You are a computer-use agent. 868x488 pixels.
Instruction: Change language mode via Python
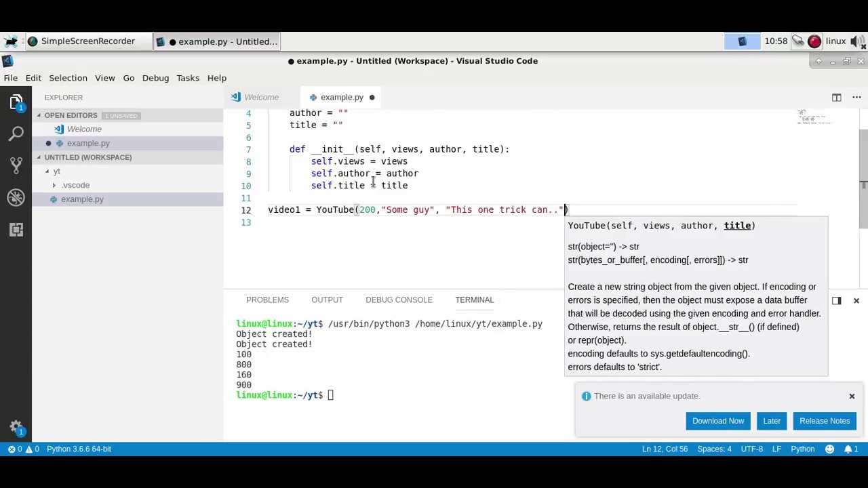802,449
